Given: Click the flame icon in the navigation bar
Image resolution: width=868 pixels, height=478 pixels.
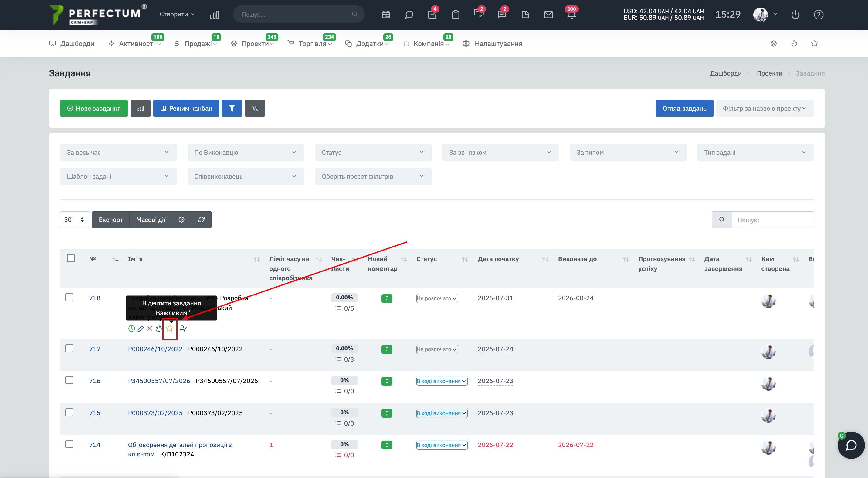Looking at the screenshot, I should click(x=794, y=43).
